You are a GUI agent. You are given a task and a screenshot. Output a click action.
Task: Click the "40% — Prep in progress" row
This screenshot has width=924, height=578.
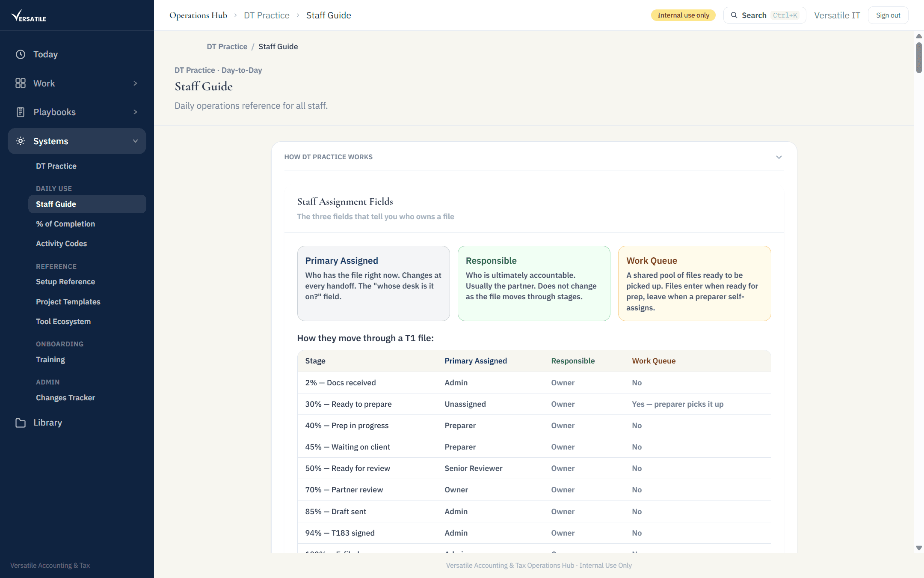tap(534, 426)
